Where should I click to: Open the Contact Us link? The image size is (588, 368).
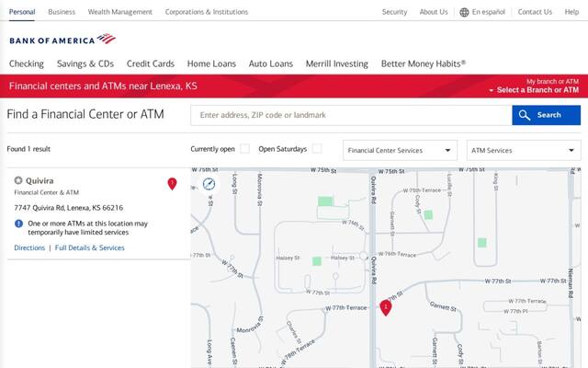535,12
